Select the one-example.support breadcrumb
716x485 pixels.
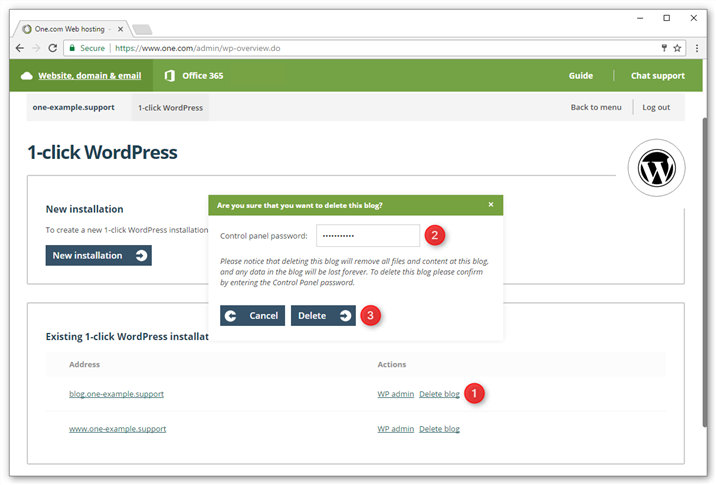coord(74,107)
